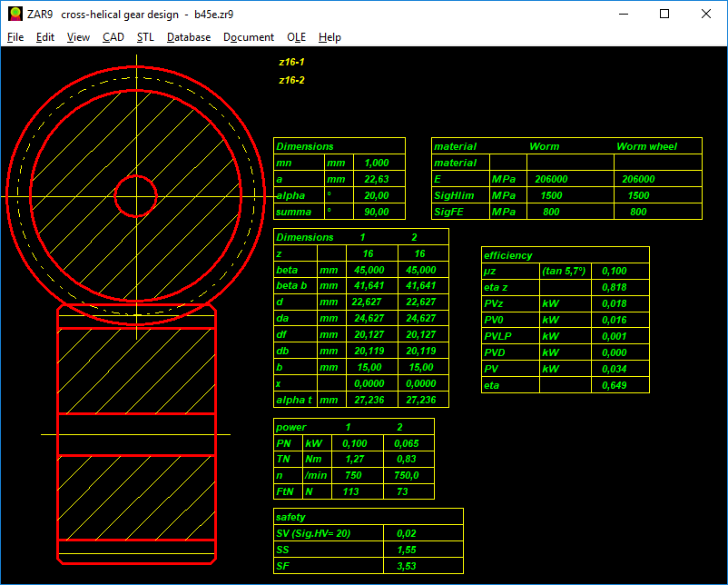Maximize the ZAR9 window
728x585 pixels.
664,15
